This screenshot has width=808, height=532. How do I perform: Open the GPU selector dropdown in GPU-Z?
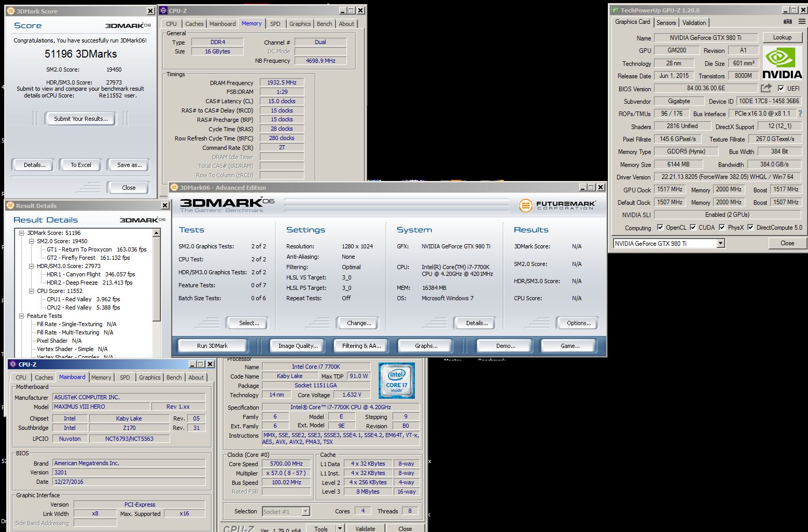point(720,243)
